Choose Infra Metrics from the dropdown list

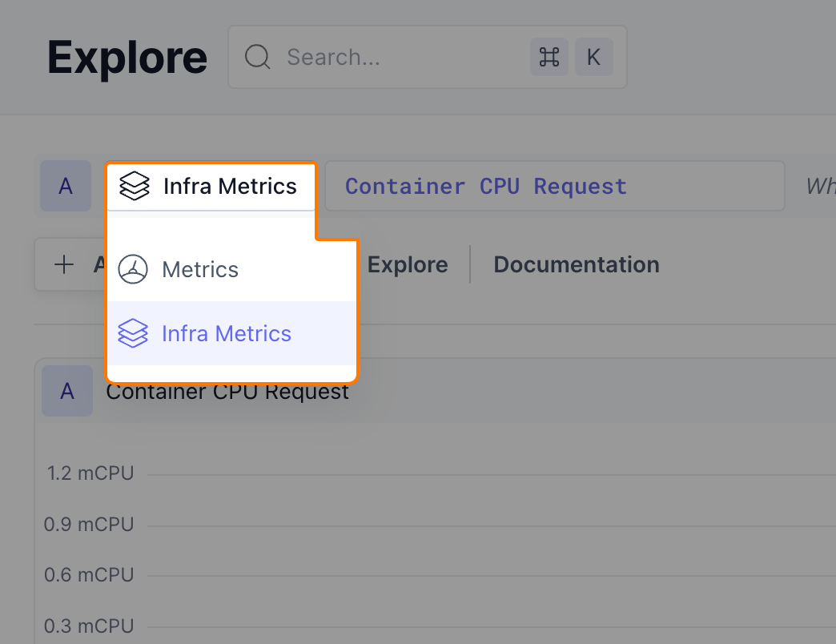pos(227,333)
